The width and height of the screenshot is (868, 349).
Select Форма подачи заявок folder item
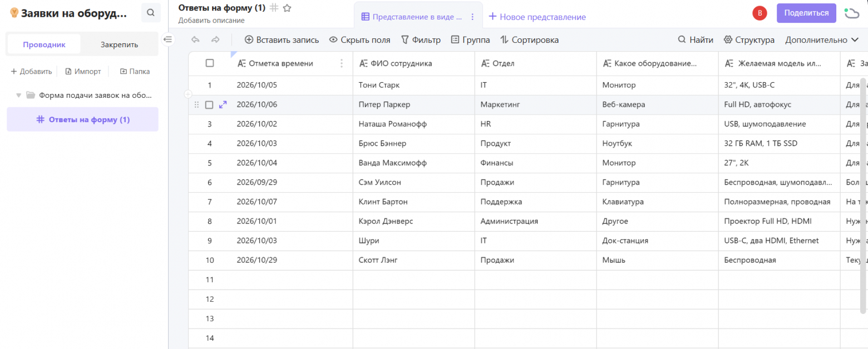coord(82,95)
